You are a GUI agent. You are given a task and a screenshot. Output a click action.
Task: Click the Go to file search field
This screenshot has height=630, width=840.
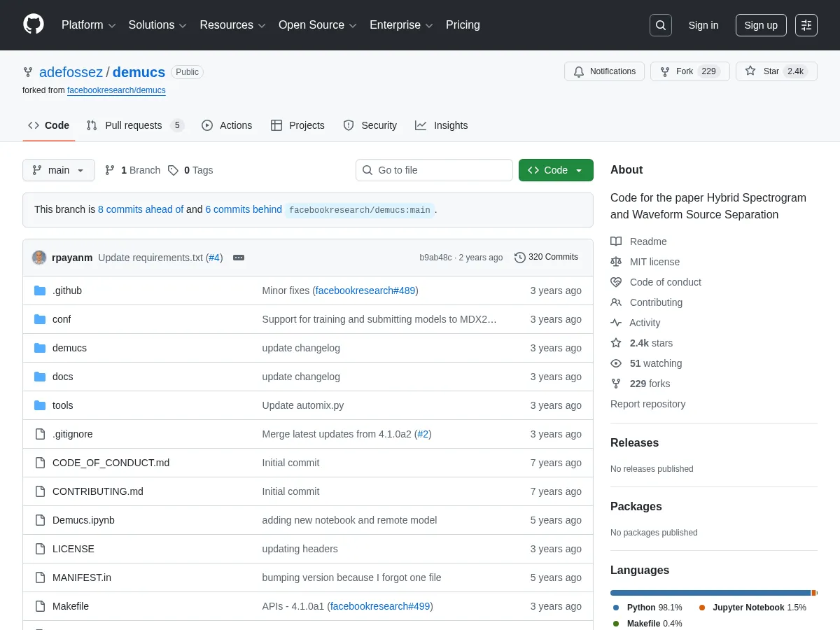coord(434,170)
